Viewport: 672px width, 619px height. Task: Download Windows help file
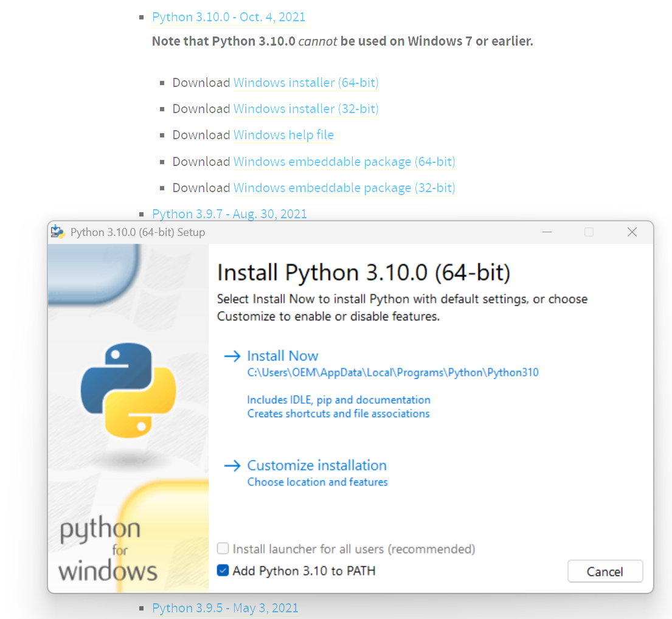click(x=283, y=135)
